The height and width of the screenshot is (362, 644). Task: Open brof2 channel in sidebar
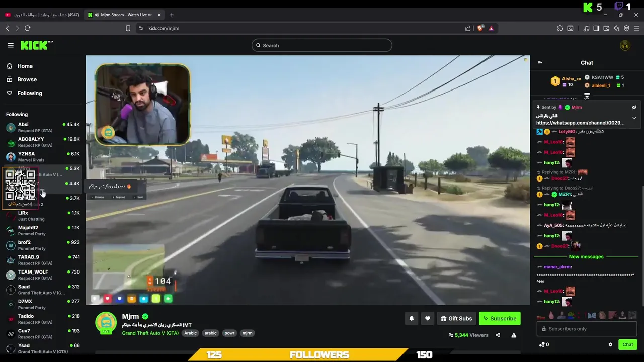[x=43, y=245]
